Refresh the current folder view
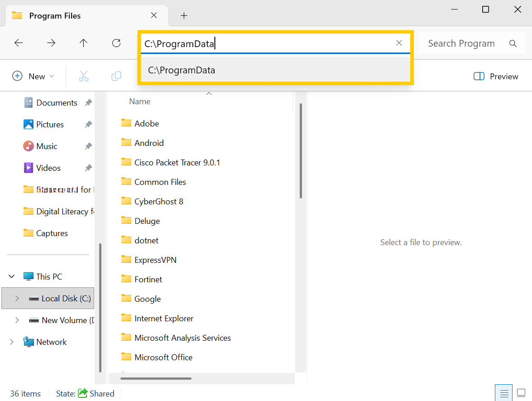Image resolution: width=532 pixels, height=401 pixels. coord(116,43)
